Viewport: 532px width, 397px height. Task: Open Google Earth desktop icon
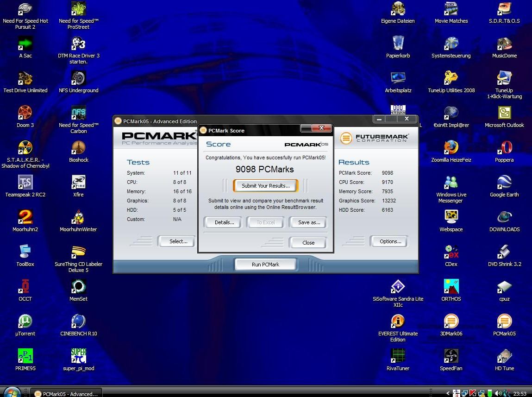[505, 183]
